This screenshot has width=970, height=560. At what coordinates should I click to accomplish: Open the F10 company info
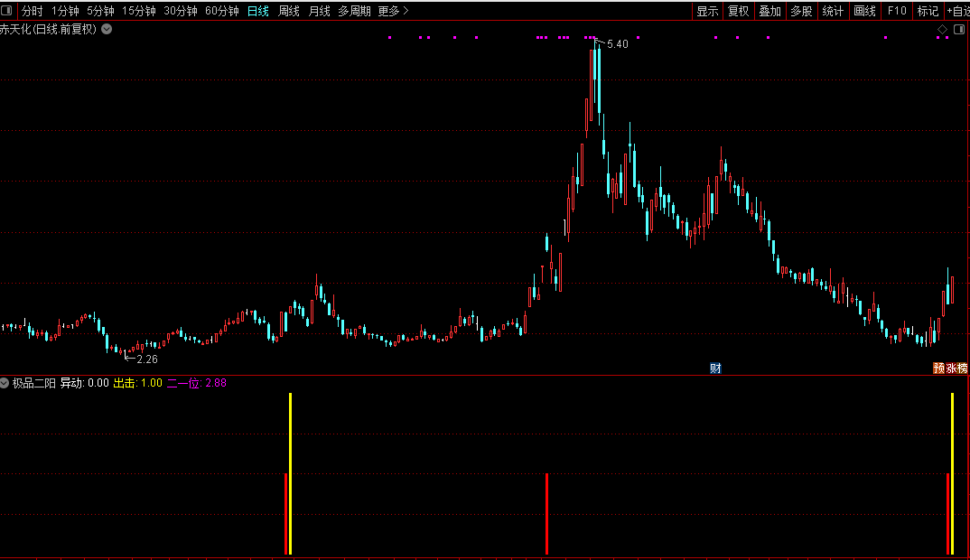click(x=896, y=11)
